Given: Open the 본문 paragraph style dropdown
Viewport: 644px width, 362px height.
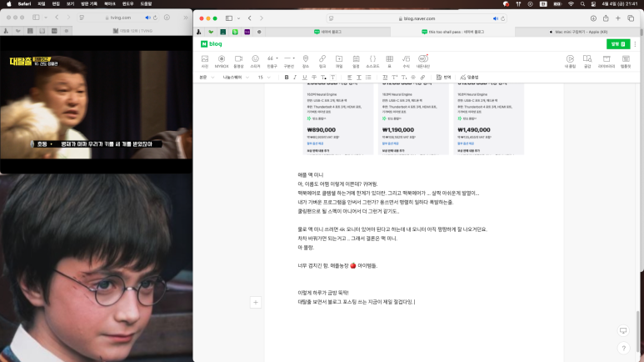Looking at the screenshot, I should [x=207, y=78].
